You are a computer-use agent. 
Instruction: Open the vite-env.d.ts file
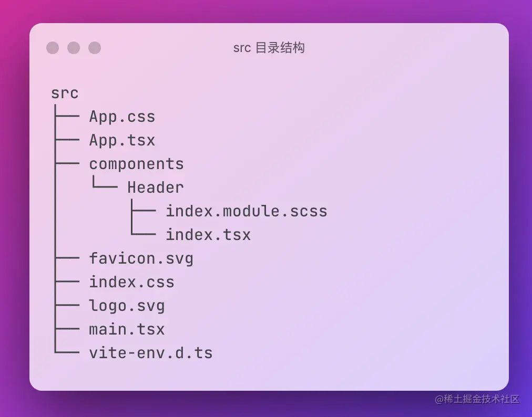(150, 352)
